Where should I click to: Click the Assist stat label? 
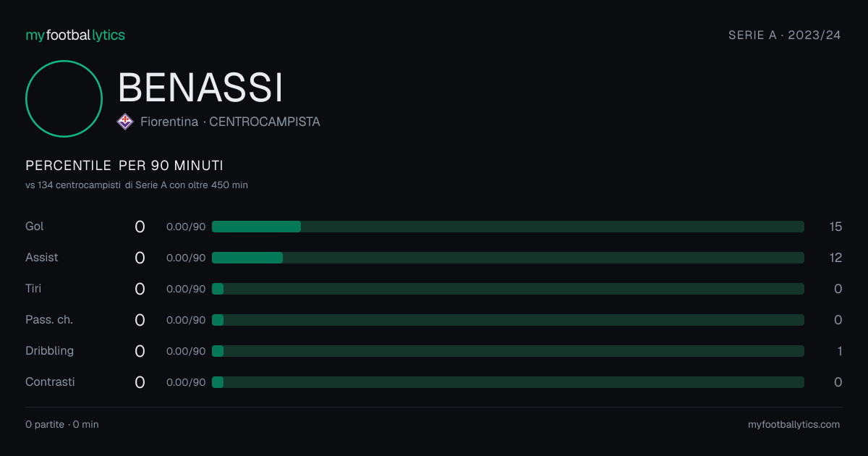[42, 258]
